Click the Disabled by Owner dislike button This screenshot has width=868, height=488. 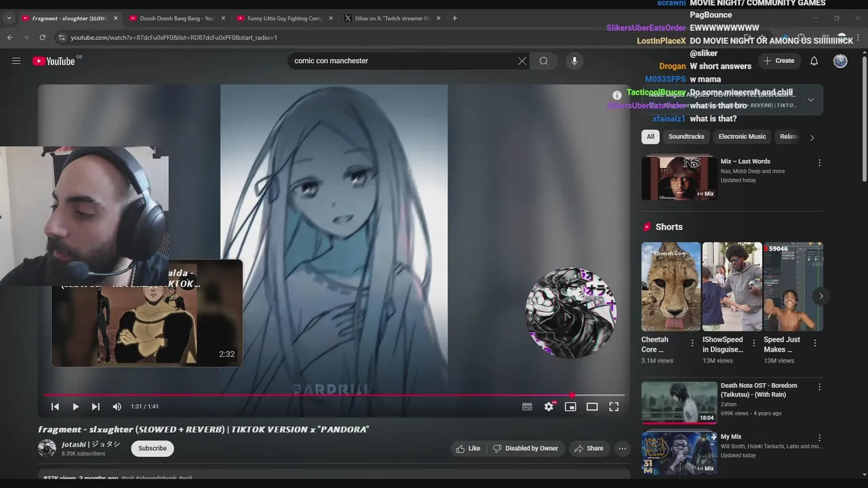point(526,449)
